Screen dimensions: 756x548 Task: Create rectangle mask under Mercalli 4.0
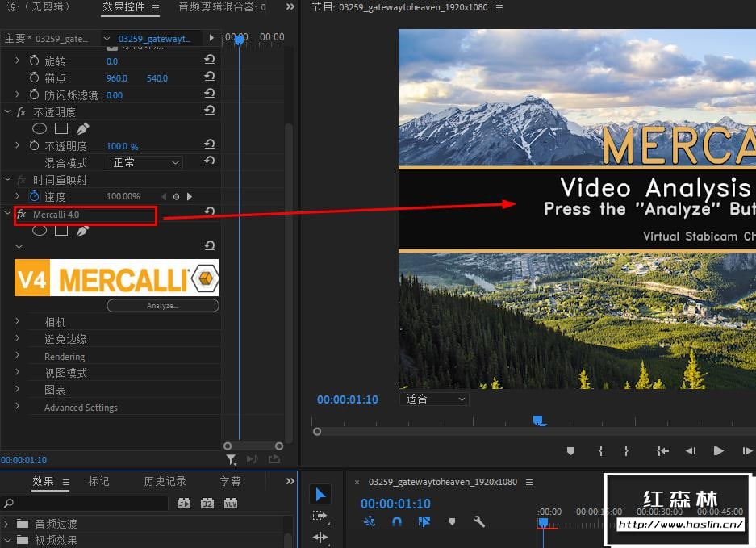[61, 231]
